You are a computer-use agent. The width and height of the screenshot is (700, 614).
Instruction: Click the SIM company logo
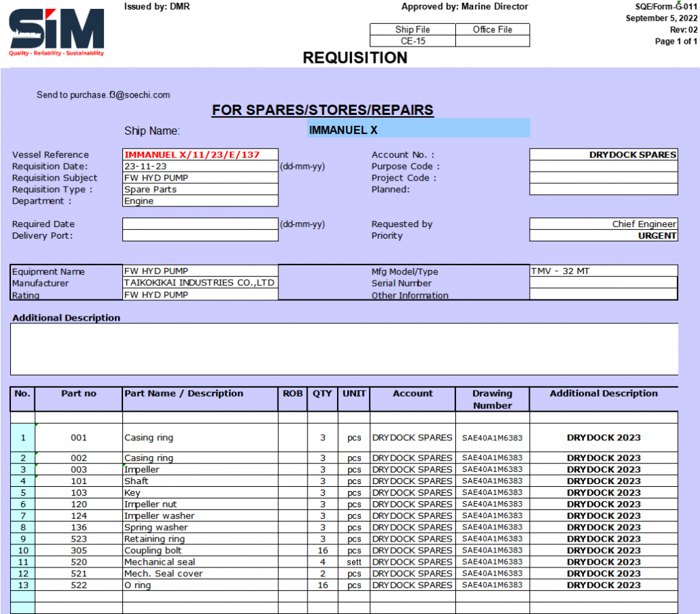click(57, 31)
